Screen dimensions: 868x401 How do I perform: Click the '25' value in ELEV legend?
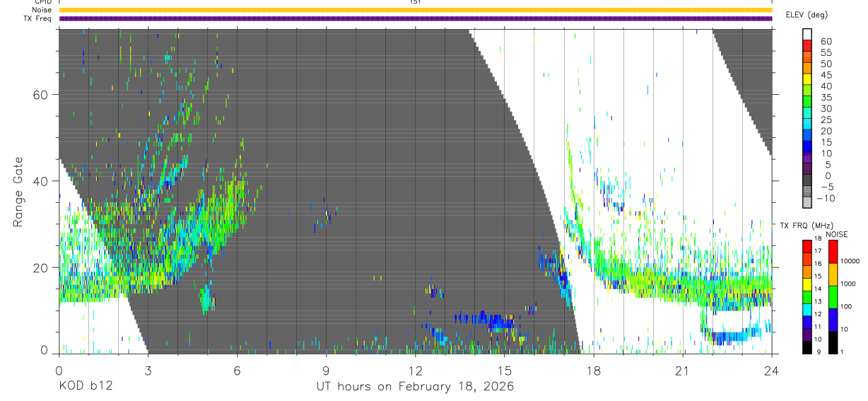click(826, 120)
